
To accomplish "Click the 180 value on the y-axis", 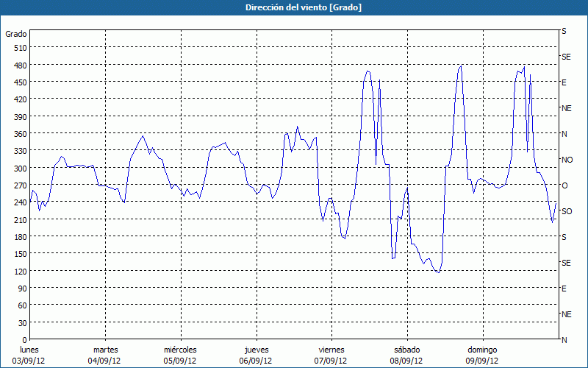I will (x=20, y=237).
